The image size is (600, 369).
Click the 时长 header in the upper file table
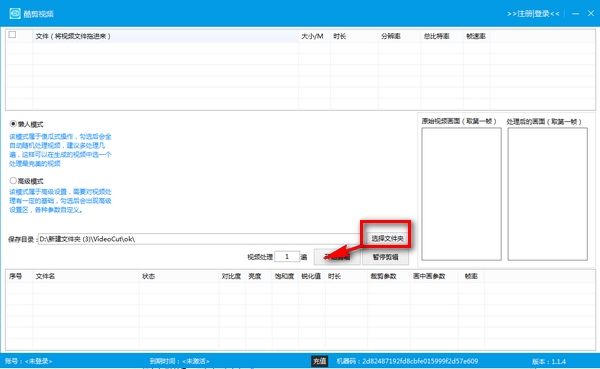pos(354,36)
